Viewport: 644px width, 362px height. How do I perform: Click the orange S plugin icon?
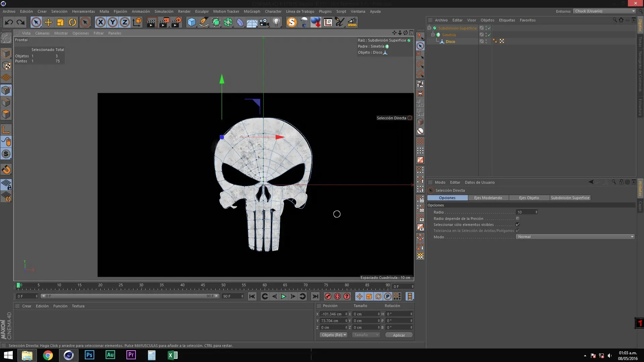292,22
